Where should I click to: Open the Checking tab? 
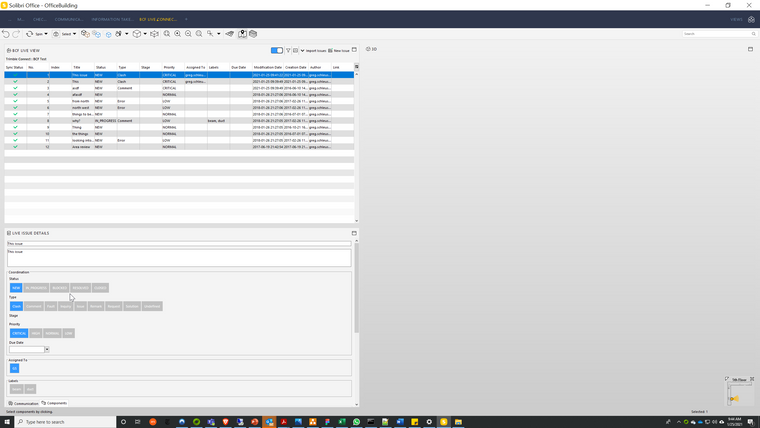pos(40,19)
